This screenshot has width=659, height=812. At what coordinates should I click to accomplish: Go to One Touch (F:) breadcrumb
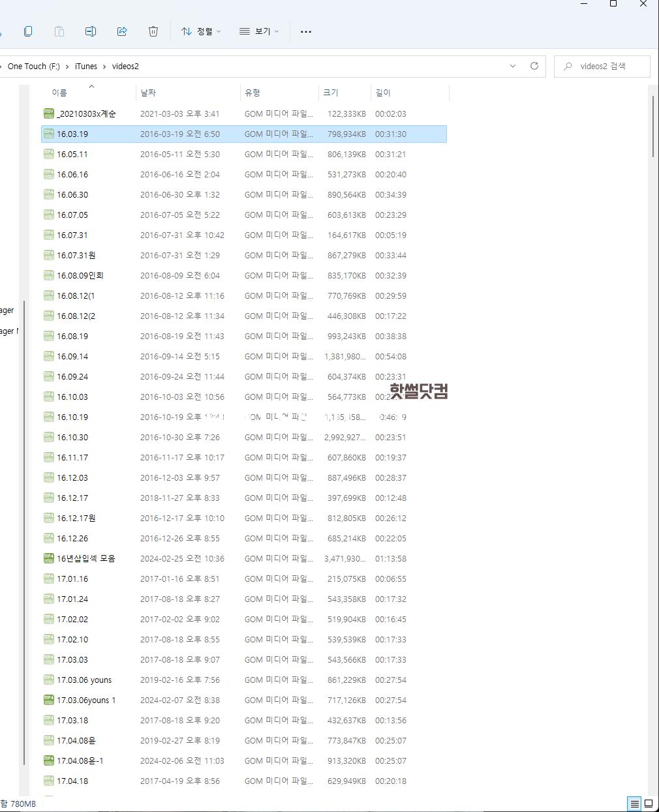(x=33, y=66)
